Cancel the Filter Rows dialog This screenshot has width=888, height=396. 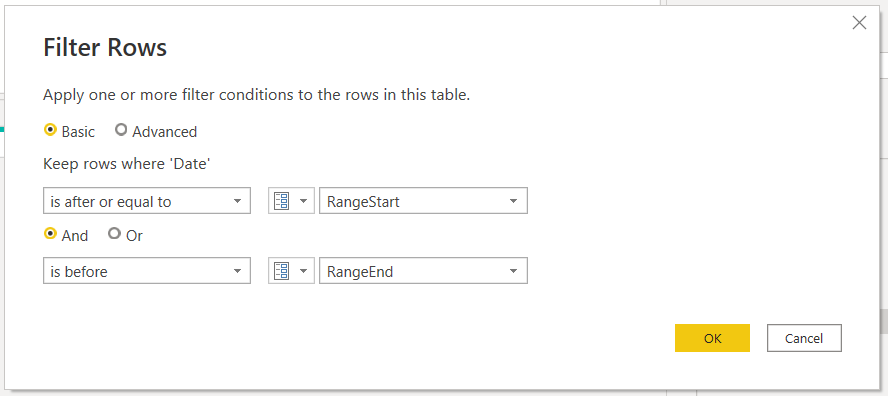804,338
